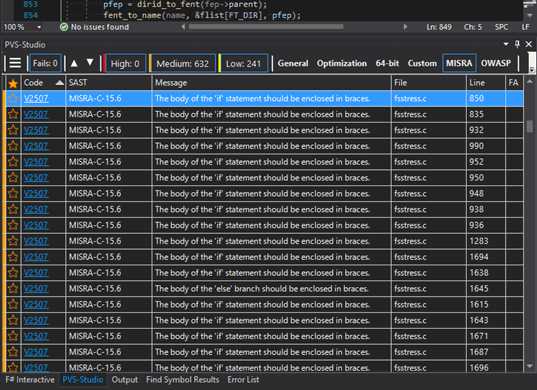Open the PVS-Studio hamburger menu icon
Image resolution: width=537 pixels, height=390 pixels.
pyautogui.click(x=15, y=63)
